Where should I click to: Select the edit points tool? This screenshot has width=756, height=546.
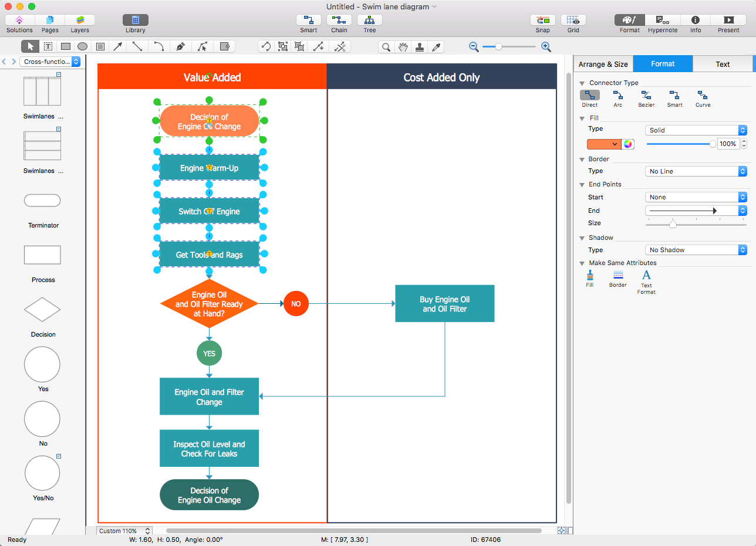pyautogui.click(x=203, y=46)
